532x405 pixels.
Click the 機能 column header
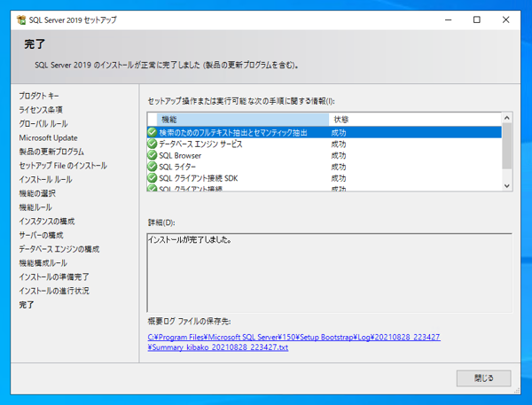click(243, 120)
